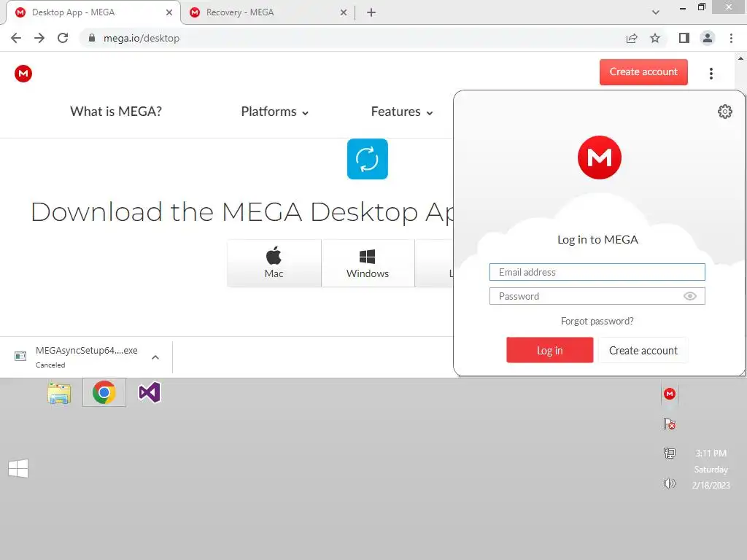Expand the Platforms dropdown menu

coord(275,112)
